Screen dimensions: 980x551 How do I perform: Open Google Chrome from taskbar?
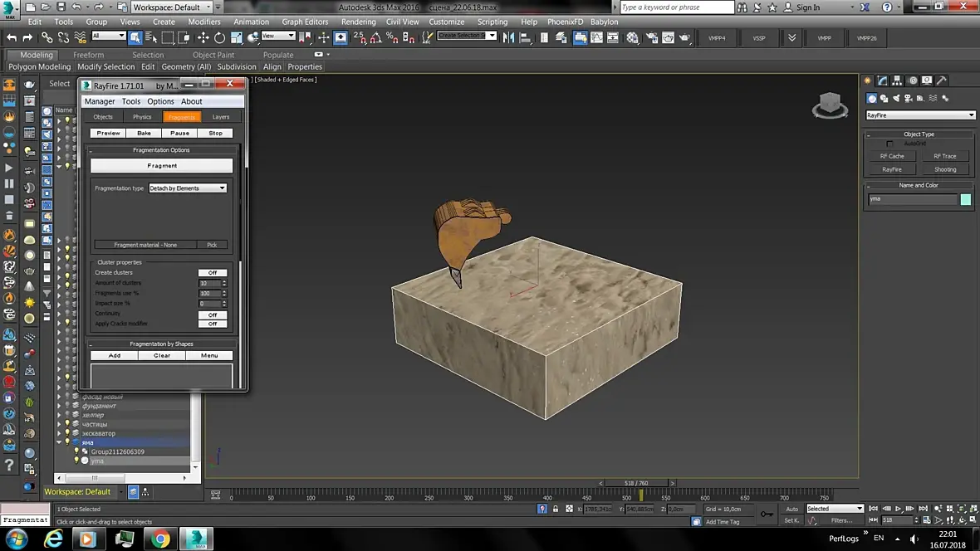click(x=160, y=539)
